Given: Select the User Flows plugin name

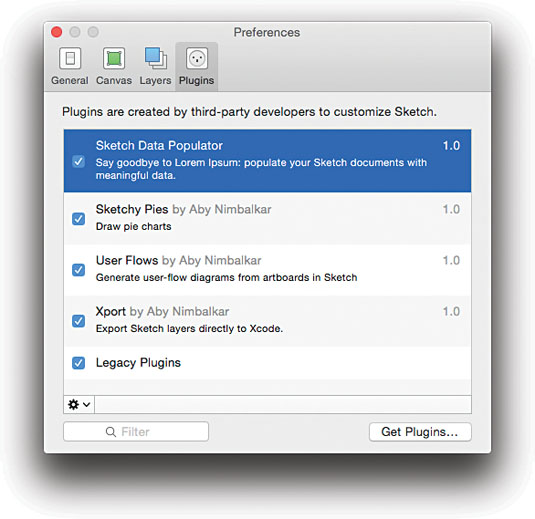Looking at the screenshot, I should tap(127, 260).
